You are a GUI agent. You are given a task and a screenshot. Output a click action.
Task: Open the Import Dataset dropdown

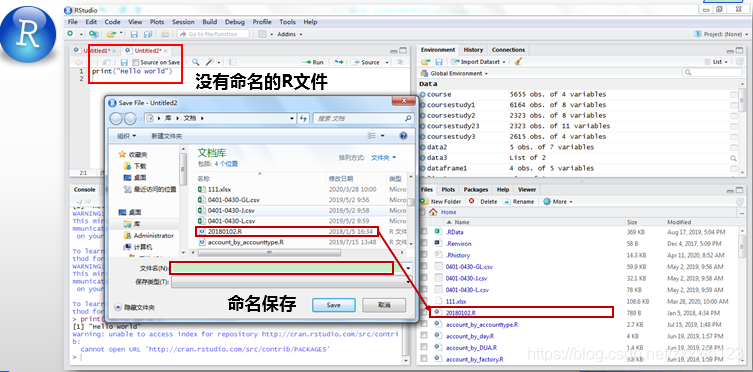tap(478, 62)
